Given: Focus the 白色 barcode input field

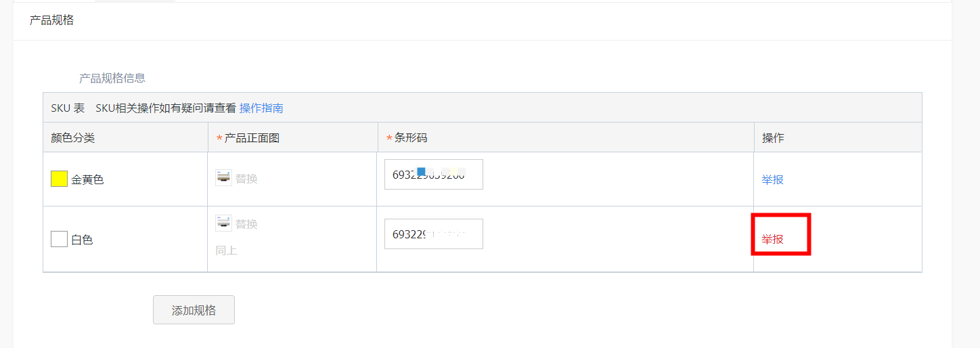Looking at the screenshot, I should 434,234.
